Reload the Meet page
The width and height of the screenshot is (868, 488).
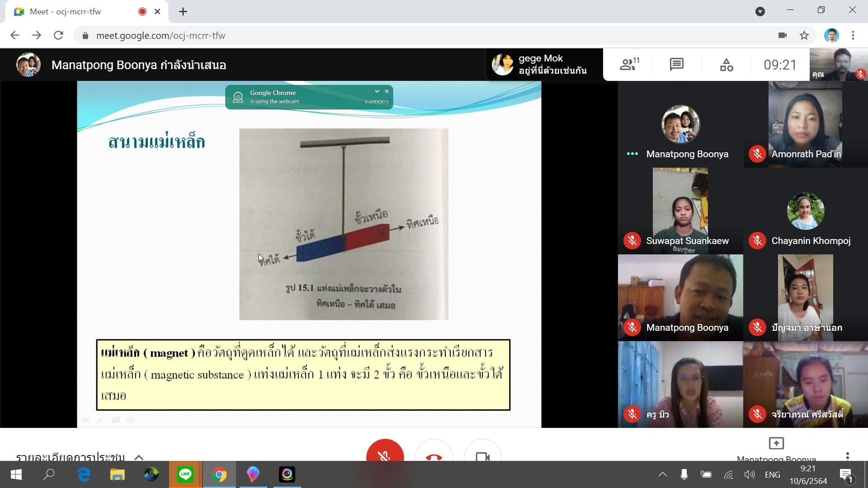coord(58,35)
